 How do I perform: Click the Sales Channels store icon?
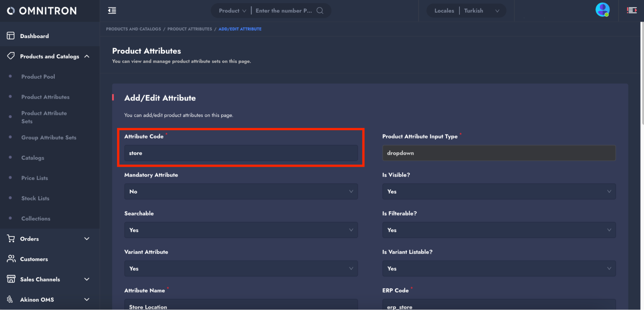11,279
